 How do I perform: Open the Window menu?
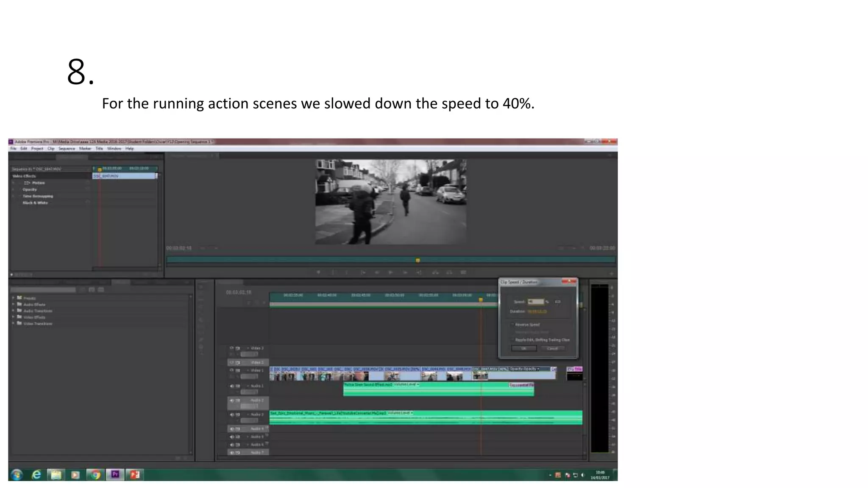pos(114,149)
